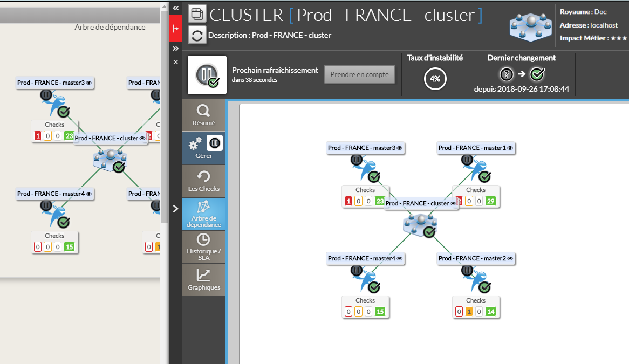Toggle eye icon on master3 in right tree

pos(400,148)
